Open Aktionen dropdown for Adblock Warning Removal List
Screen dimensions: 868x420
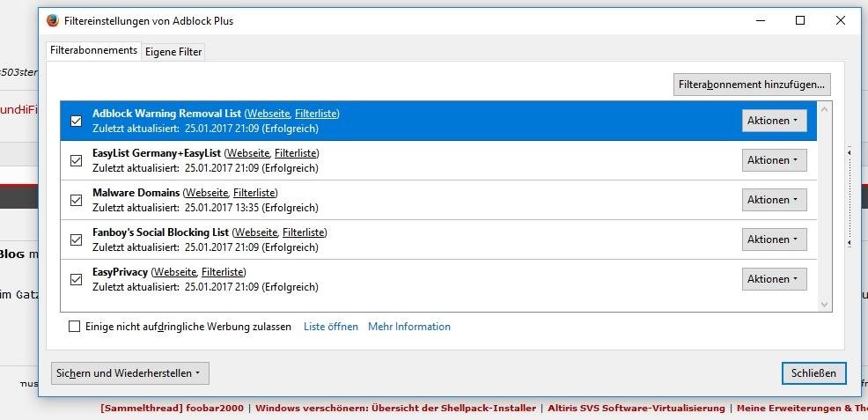pos(774,121)
